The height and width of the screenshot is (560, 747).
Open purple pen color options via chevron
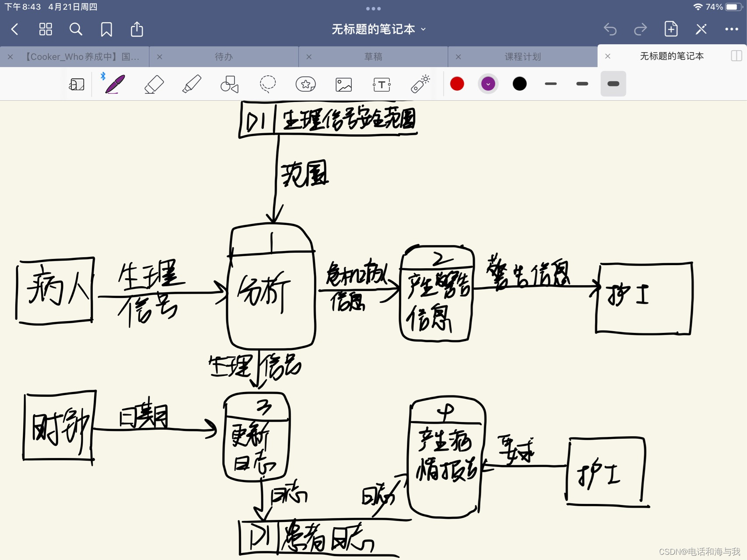pyautogui.click(x=488, y=84)
